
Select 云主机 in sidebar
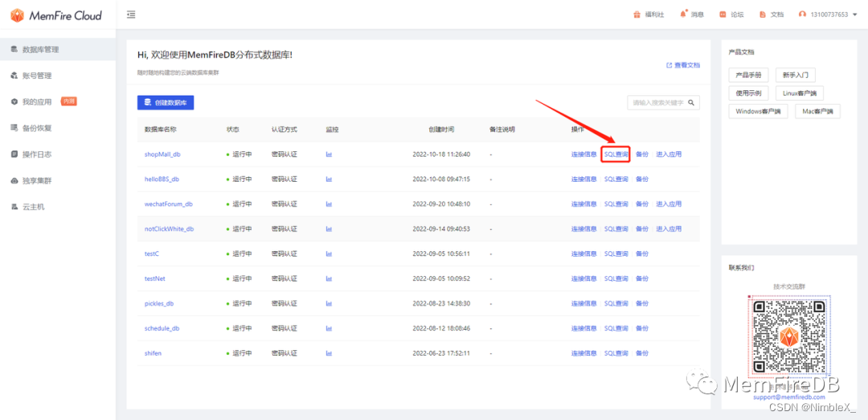pos(58,208)
